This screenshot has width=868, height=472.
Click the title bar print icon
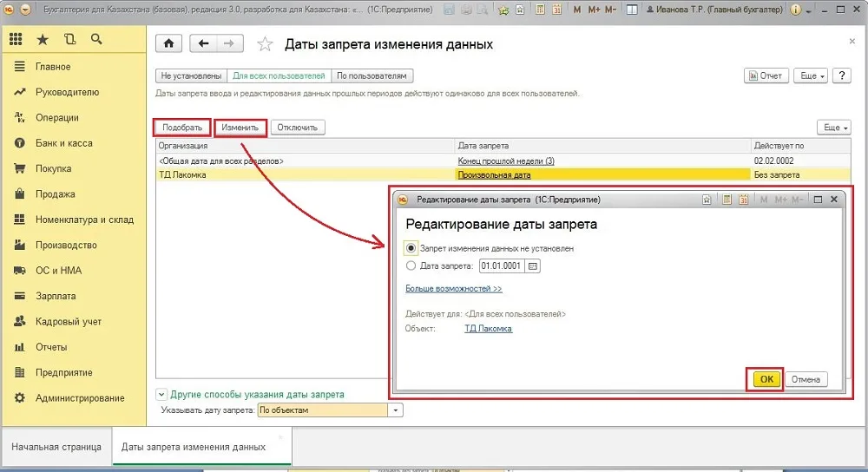click(x=466, y=10)
